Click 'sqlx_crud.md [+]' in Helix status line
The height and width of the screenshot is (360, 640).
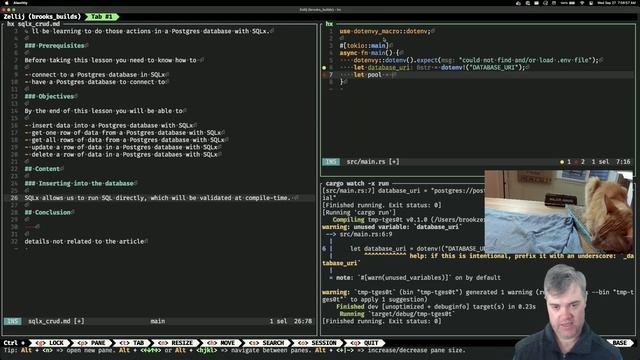point(56,321)
